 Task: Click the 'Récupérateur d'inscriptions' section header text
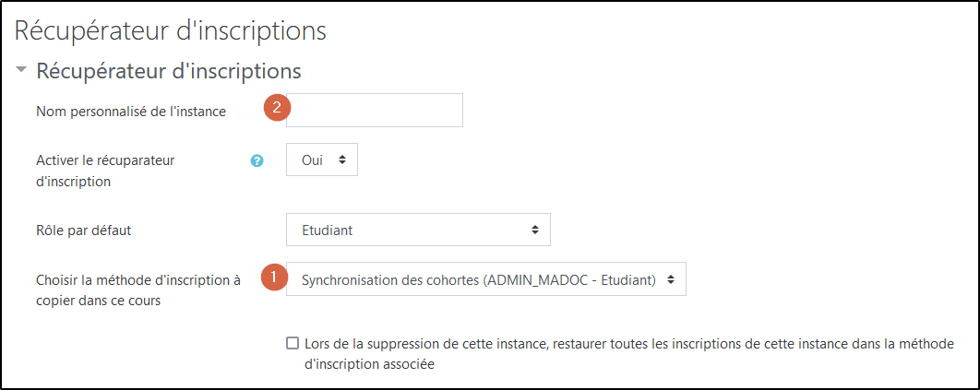coord(169,70)
